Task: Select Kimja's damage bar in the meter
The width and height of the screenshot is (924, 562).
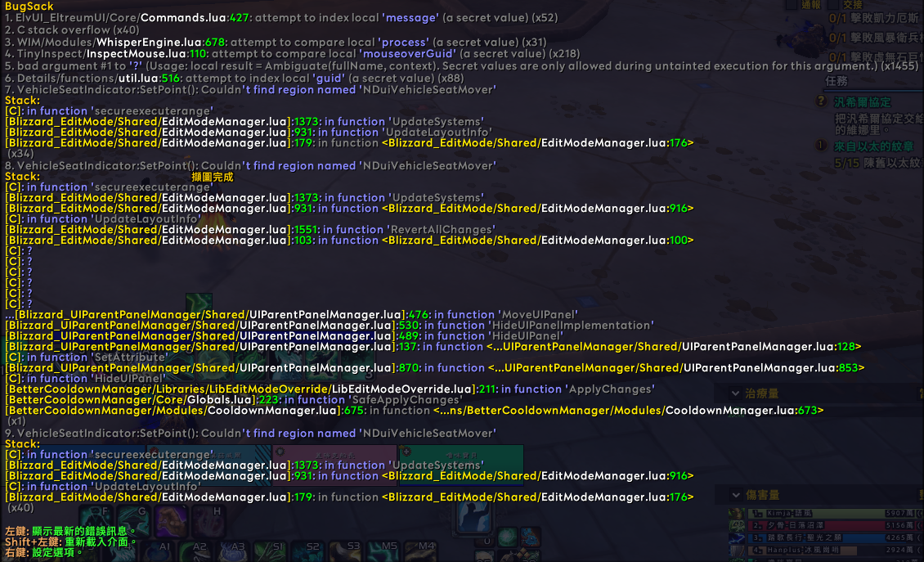Action: (826, 514)
